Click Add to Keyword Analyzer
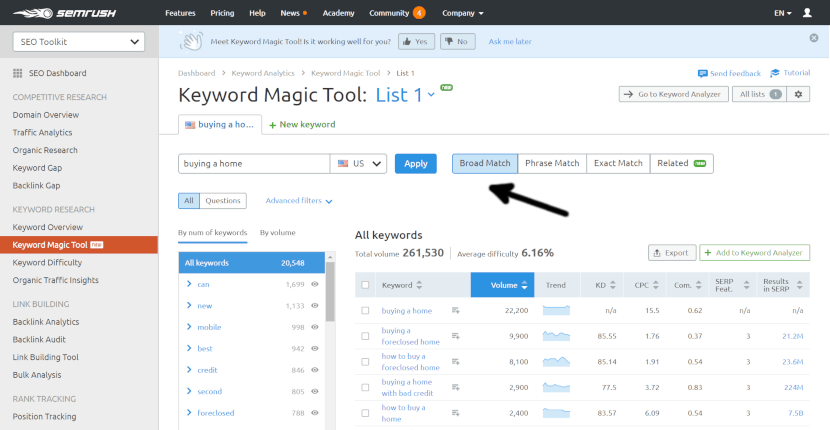Viewport: 830px width, 430px height. (754, 253)
